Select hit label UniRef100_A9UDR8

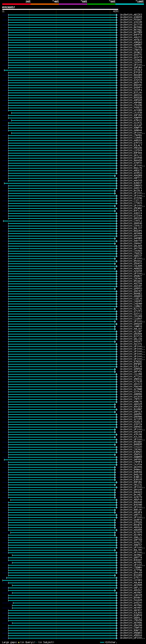131,176
